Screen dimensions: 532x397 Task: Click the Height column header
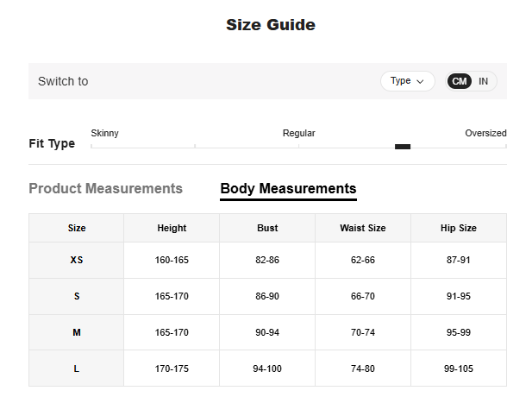click(172, 228)
